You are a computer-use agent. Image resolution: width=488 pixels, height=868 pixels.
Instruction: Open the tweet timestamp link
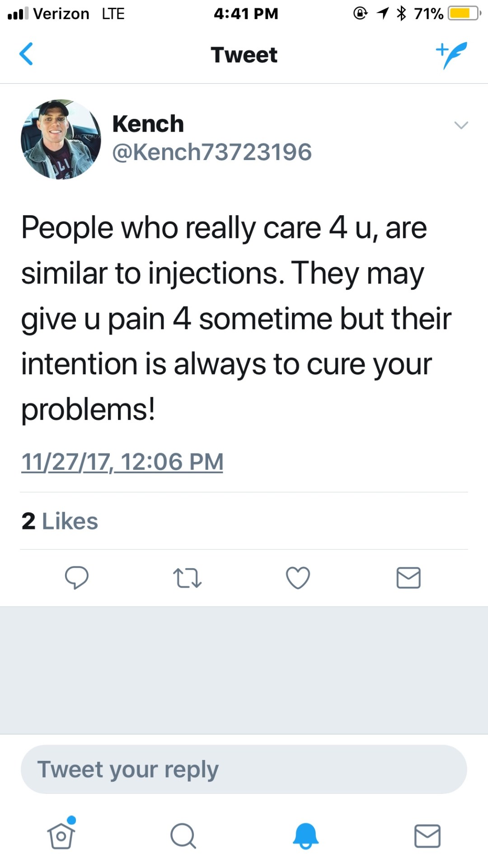pos(122,462)
